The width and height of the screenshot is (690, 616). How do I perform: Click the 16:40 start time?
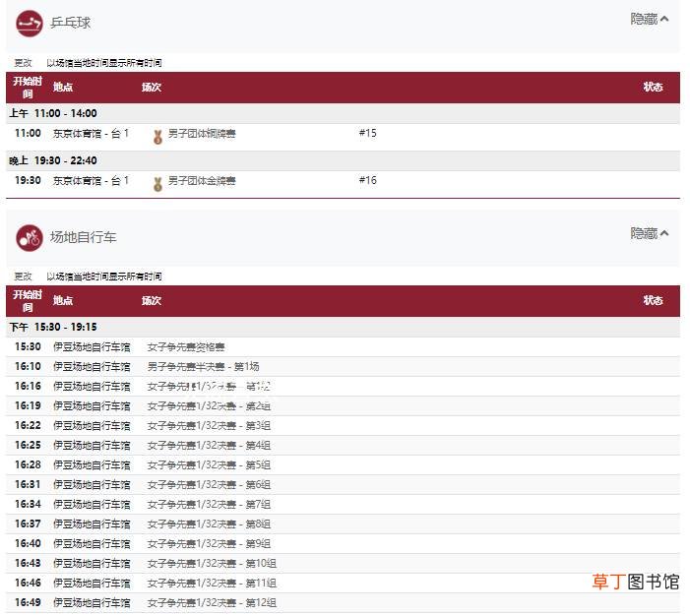click(x=28, y=543)
